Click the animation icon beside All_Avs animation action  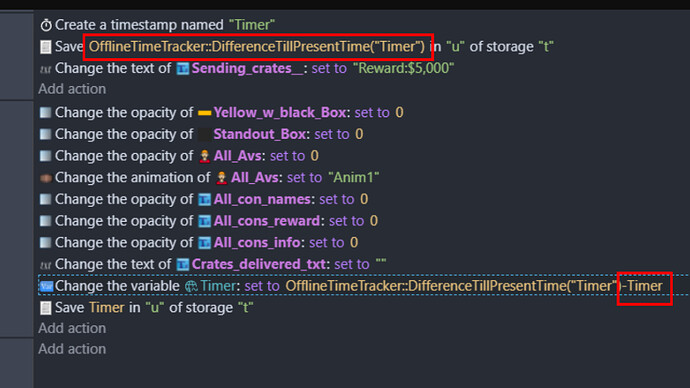click(x=46, y=178)
